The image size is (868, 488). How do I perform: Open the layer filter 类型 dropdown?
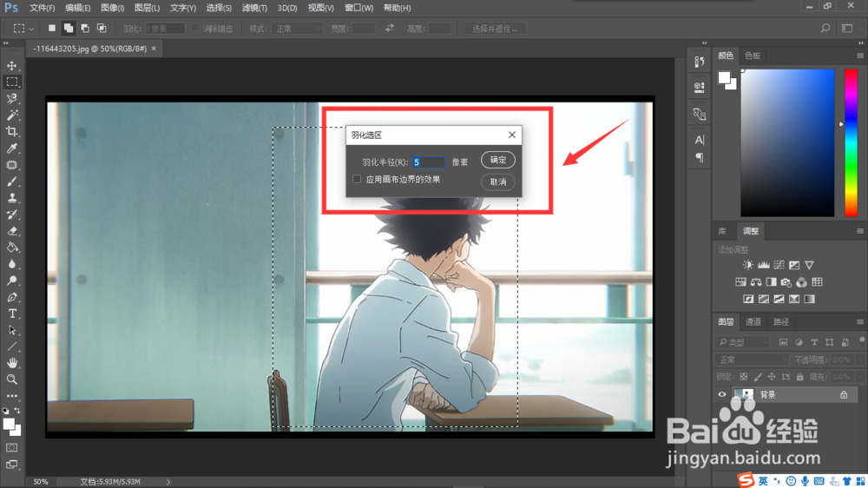(x=742, y=342)
